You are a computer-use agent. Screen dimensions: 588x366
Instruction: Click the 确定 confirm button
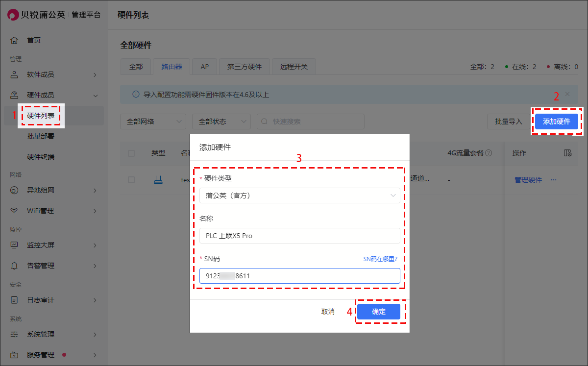pos(379,312)
